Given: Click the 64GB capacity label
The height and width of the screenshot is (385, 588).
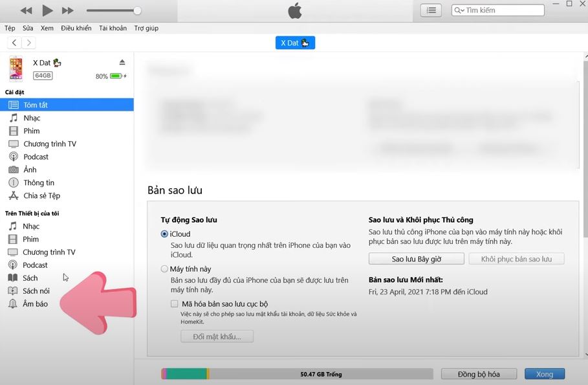Looking at the screenshot, I should pyautogui.click(x=43, y=76).
